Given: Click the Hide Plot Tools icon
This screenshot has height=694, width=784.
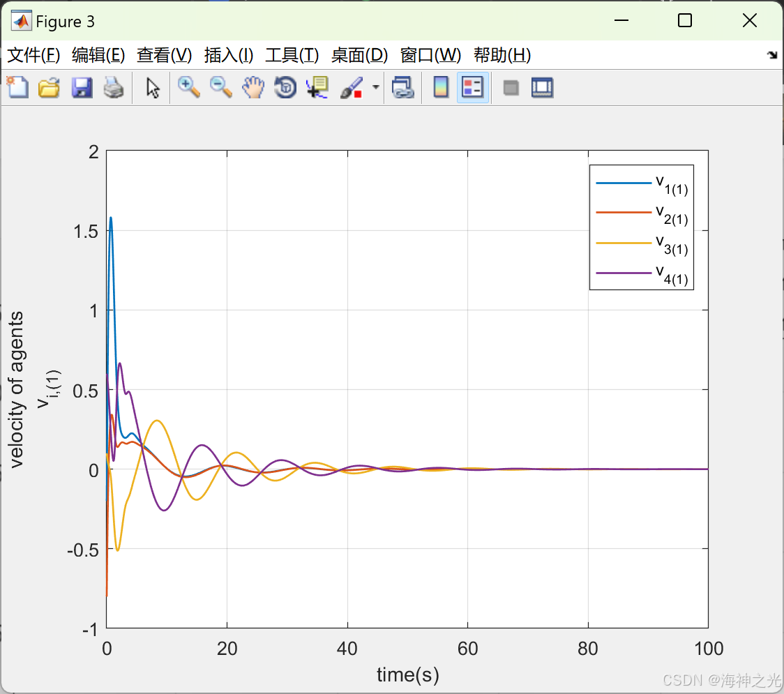Looking at the screenshot, I should (x=511, y=88).
